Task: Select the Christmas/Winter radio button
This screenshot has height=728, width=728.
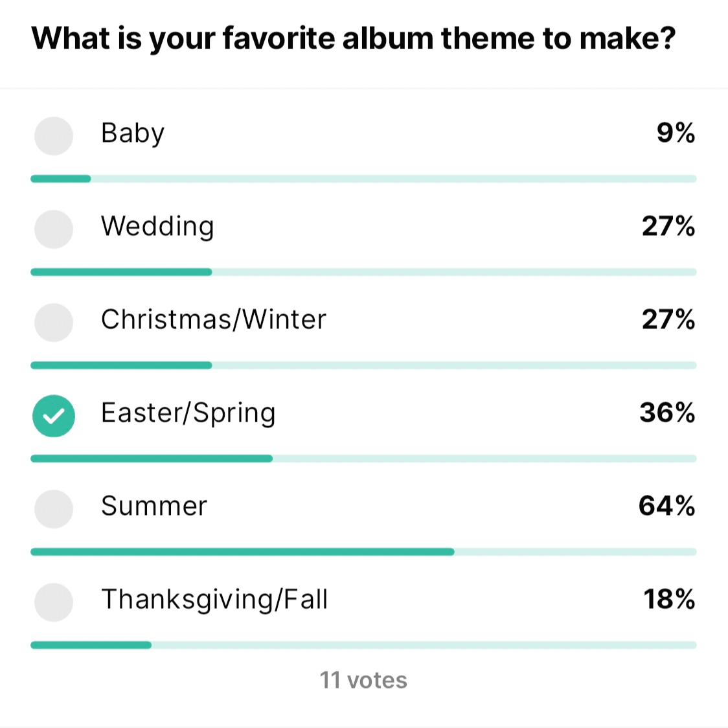Action: click(x=54, y=322)
